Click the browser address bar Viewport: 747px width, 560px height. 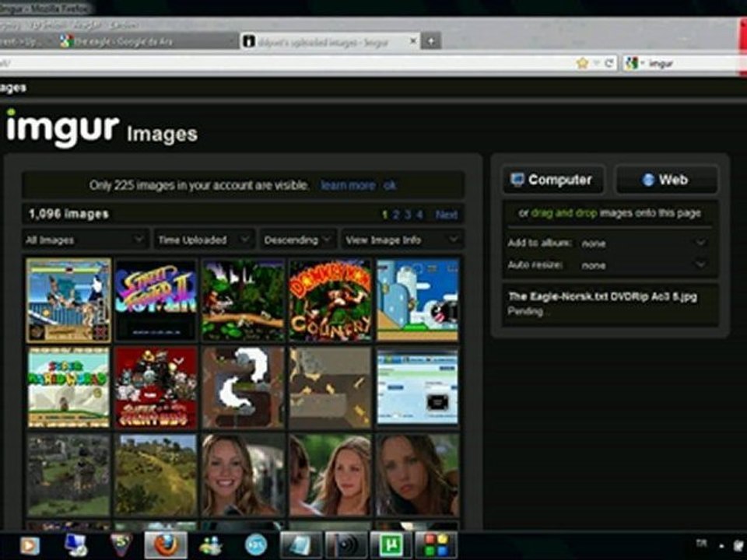tap(286, 63)
